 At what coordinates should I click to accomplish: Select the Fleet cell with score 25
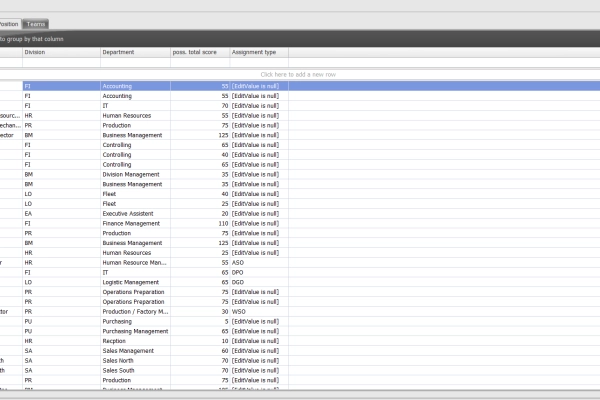(135, 204)
